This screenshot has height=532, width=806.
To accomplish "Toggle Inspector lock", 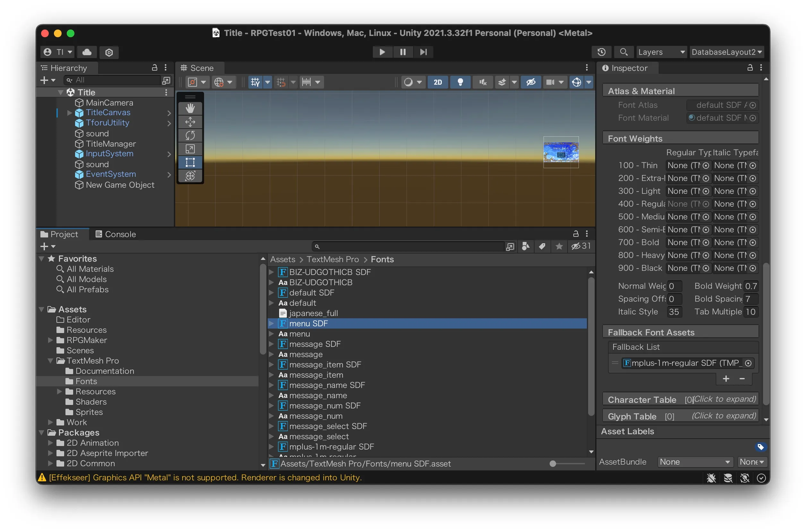I will point(750,67).
